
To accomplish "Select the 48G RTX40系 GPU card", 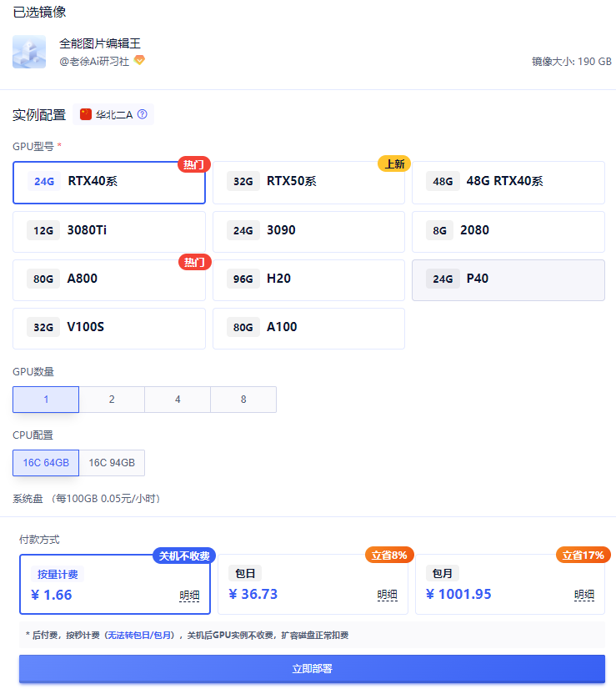I will click(x=508, y=182).
